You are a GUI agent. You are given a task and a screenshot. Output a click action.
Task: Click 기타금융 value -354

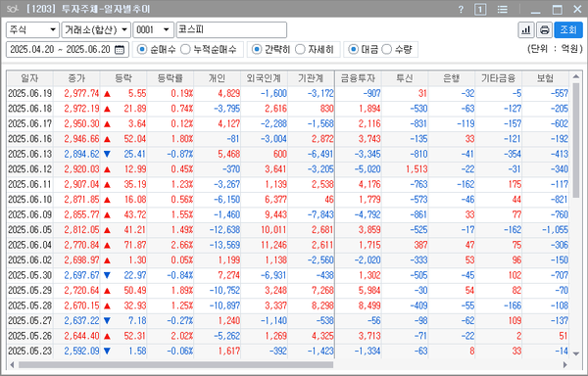(513, 155)
